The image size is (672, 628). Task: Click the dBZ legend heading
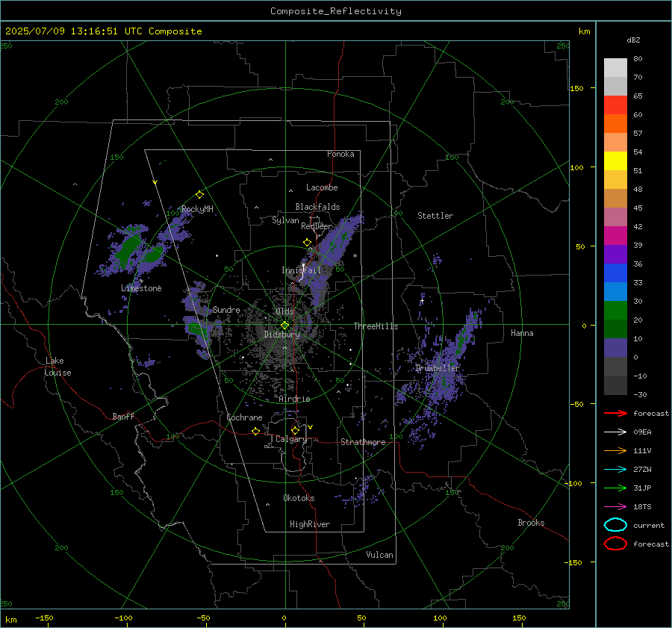[633, 40]
